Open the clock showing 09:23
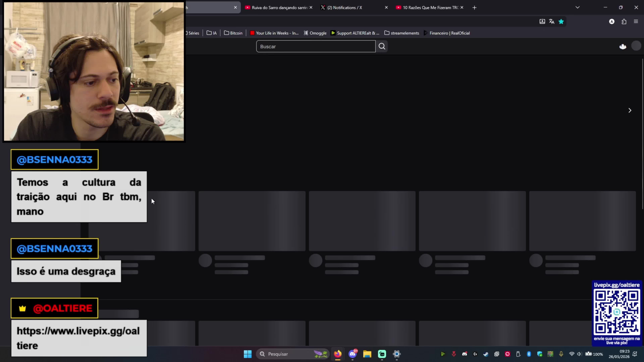The image size is (644, 362). point(619,354)
